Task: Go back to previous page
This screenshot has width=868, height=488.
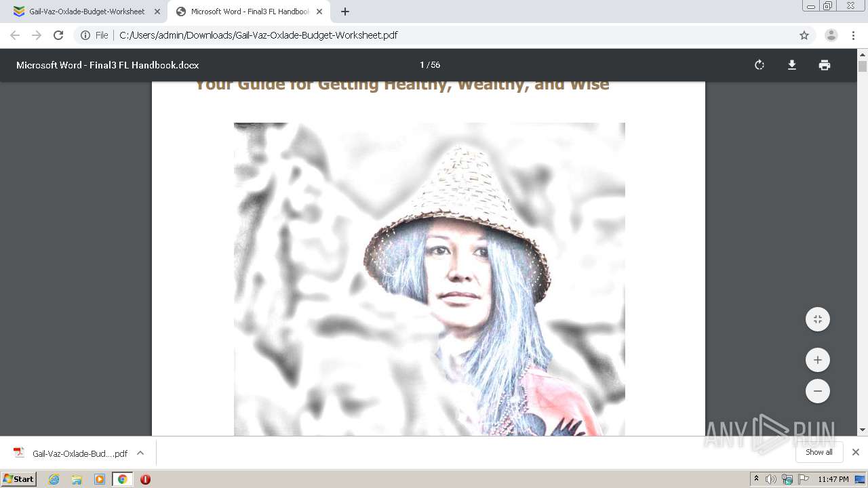Action: tap(15, 35)
